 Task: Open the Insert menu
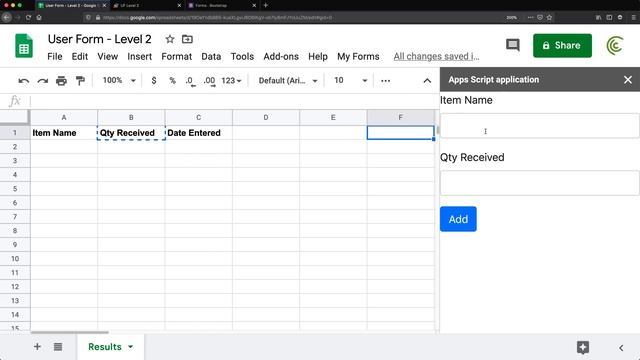point(140,56)
